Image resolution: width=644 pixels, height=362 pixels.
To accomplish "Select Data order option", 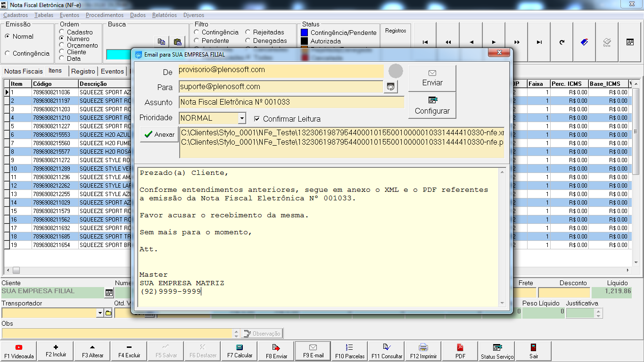I will point(70,58).
